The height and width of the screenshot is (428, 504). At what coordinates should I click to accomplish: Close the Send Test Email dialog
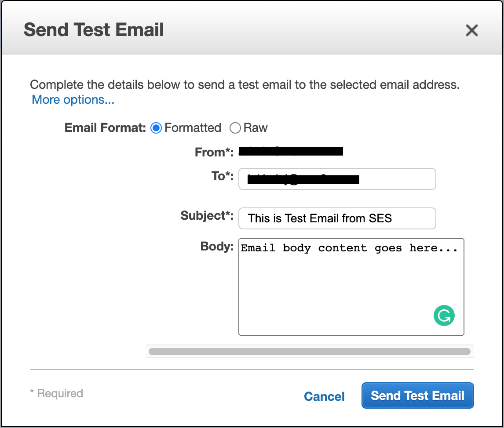pyautogui.click(x=471, y=30)
